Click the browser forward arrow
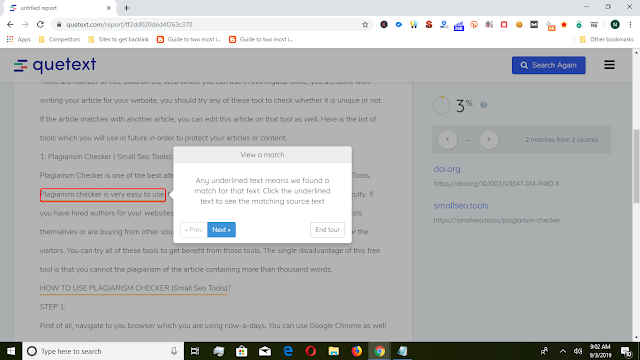640x360 pixels. [x=25, y=24]
